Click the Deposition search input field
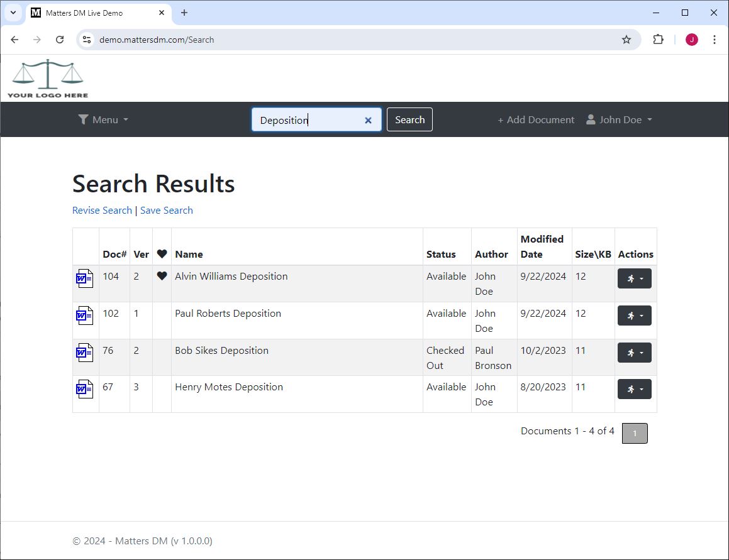Viewport: 729px width, 560px height. pyautogui.click(x=308, y=120)
